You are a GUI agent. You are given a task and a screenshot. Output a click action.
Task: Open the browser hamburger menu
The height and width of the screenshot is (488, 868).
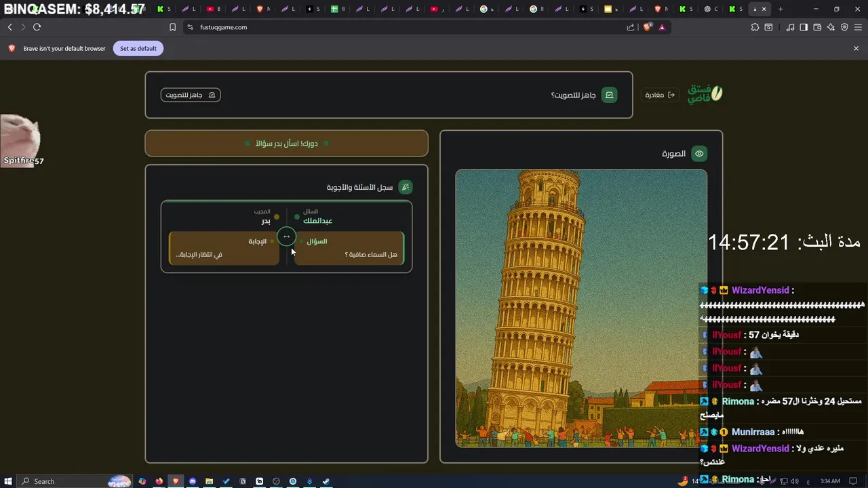tap(858, 27)
